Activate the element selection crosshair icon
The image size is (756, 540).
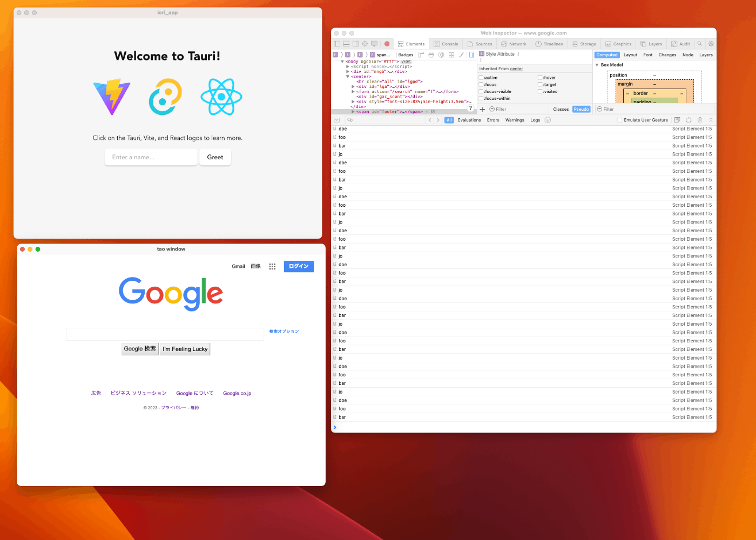[364, 44]
